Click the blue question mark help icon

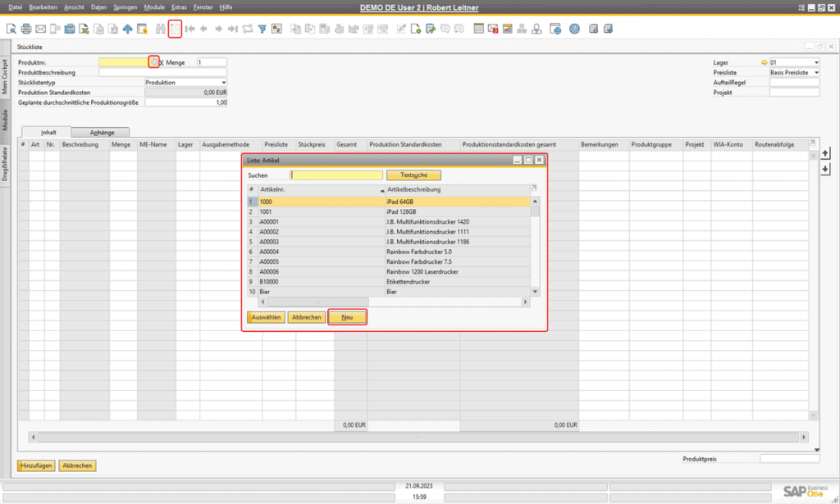574,29
